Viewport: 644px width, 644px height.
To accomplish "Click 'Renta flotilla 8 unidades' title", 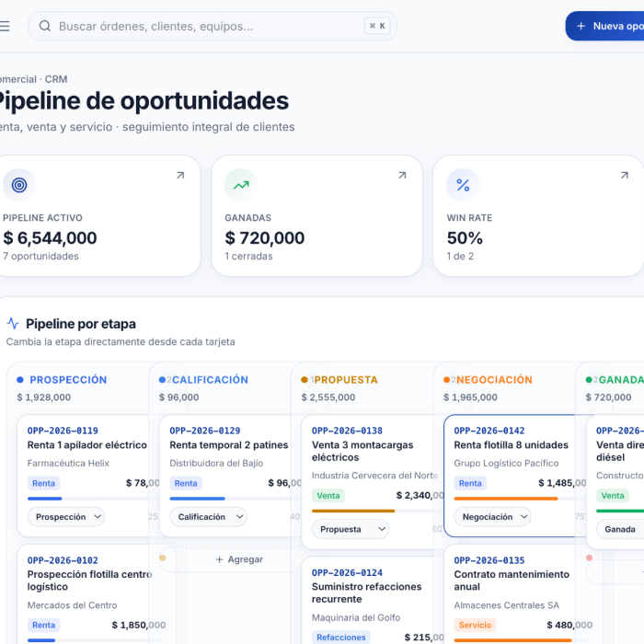I will tap(511, 445).
